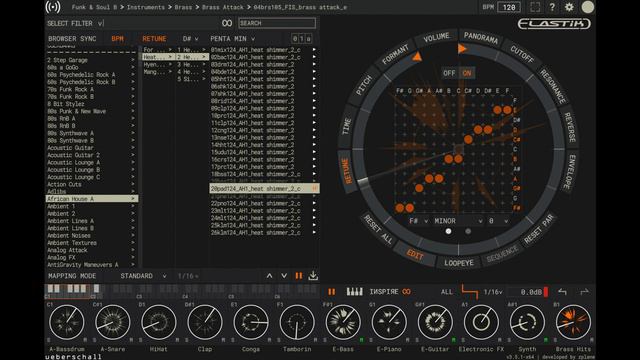Open the PENTA MIN scale dropdown
640x360 pixels.
pos(232,39)
